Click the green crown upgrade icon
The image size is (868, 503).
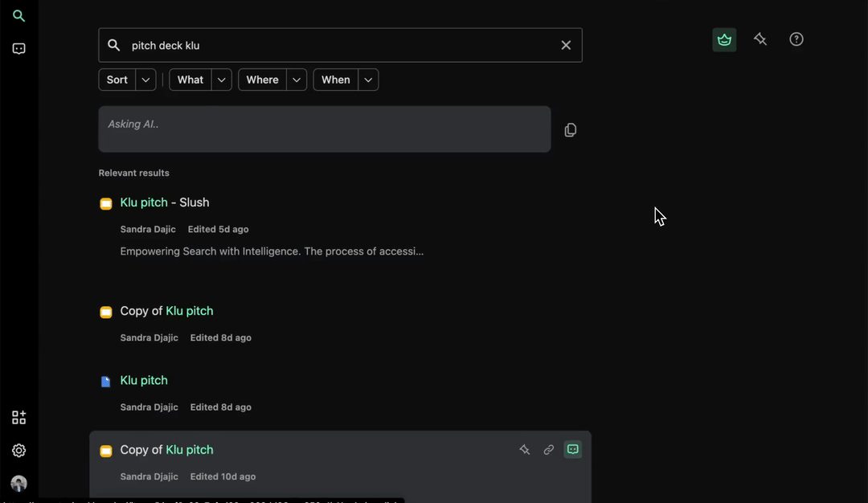pyautogui.click(x=724, y=40)
